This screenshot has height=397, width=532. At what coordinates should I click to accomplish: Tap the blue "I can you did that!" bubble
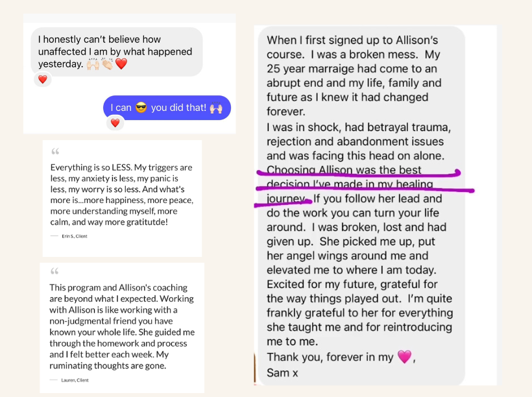click(167, 108)
